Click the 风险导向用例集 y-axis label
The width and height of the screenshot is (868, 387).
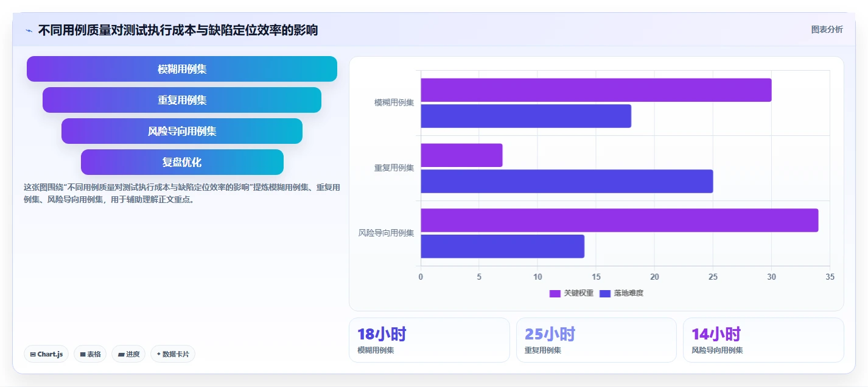[x=386, y=233]
